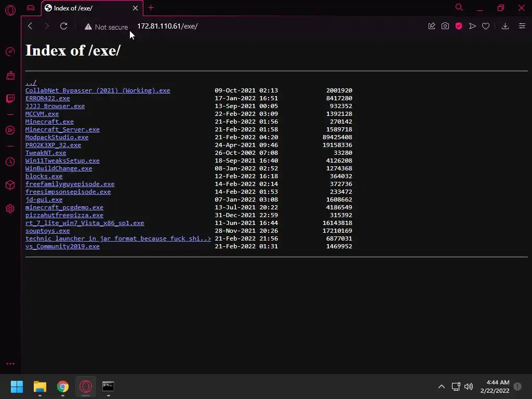Open the GX Corner gamepad tab

pos(31,8)
